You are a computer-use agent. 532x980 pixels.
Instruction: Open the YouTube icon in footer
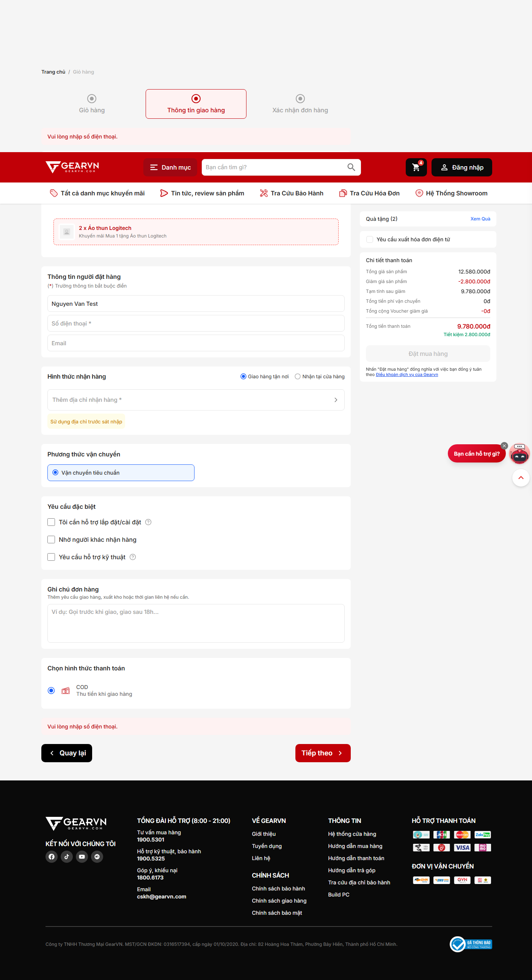coord(82,857)
